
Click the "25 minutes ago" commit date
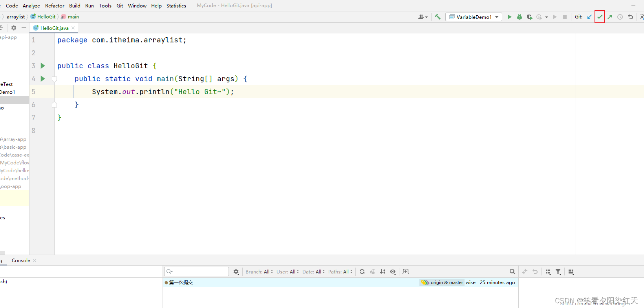click(497, 282)
